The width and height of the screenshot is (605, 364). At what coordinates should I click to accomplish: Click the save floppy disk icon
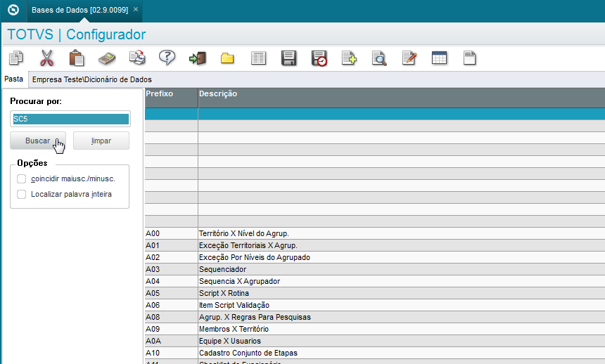coord(288,58)
